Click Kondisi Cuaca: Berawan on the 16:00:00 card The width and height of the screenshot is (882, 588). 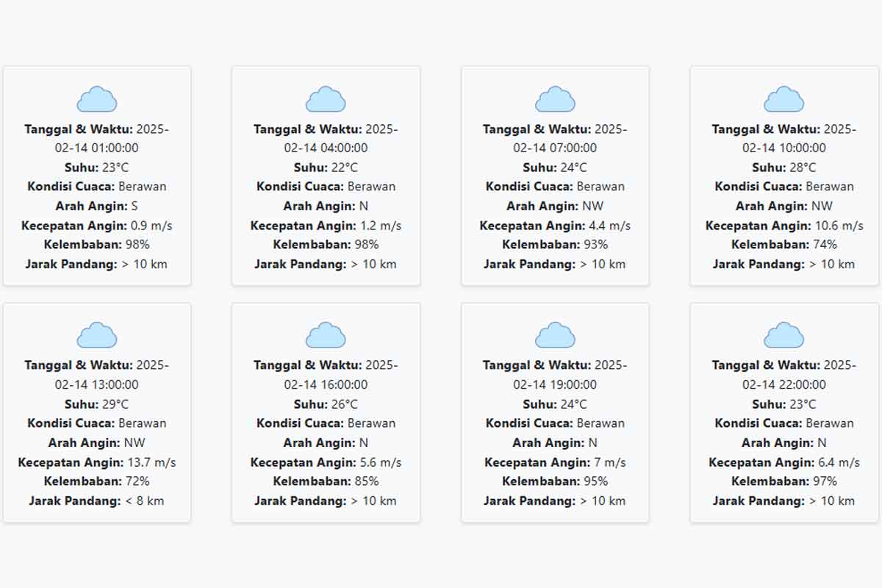click(326, 423)
